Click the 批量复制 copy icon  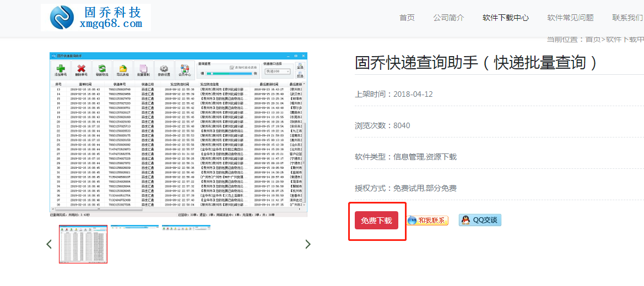pos(143,70)
